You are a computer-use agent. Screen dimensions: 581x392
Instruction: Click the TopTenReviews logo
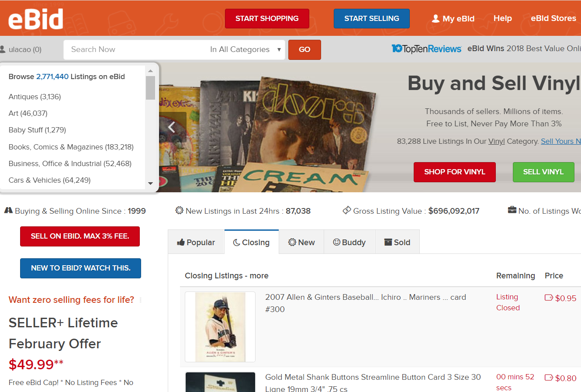(x=426, y=49)
